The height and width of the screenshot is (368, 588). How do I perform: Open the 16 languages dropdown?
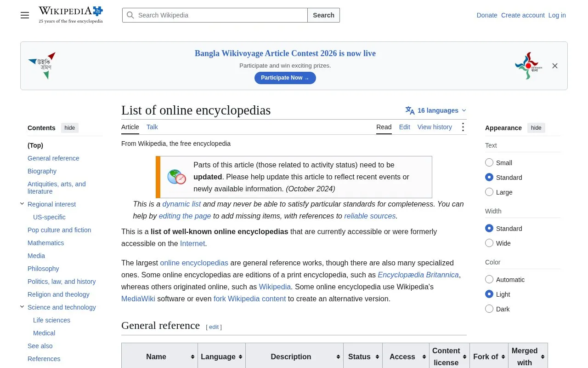pyautogui.click(x=436, y=110)
